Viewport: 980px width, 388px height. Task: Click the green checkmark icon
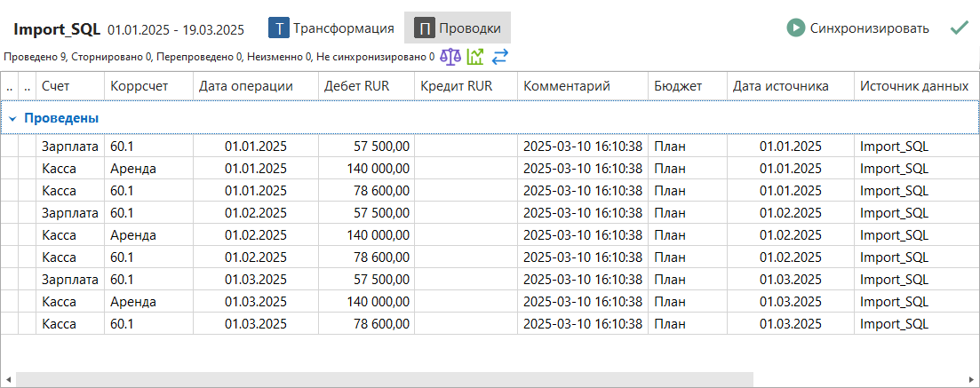(x=959, y=28)
